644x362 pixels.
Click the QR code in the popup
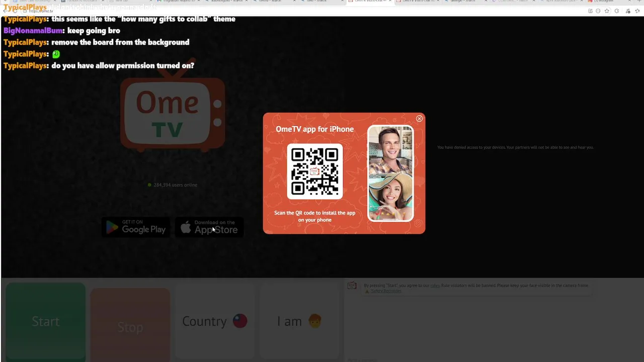pyautogui.click(x=315, y=171)
